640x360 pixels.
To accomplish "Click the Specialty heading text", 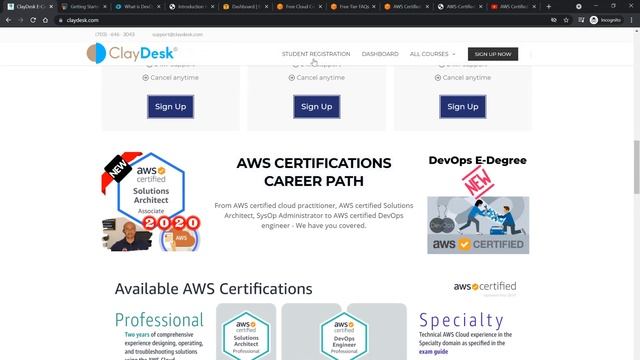I will (461, 321).
